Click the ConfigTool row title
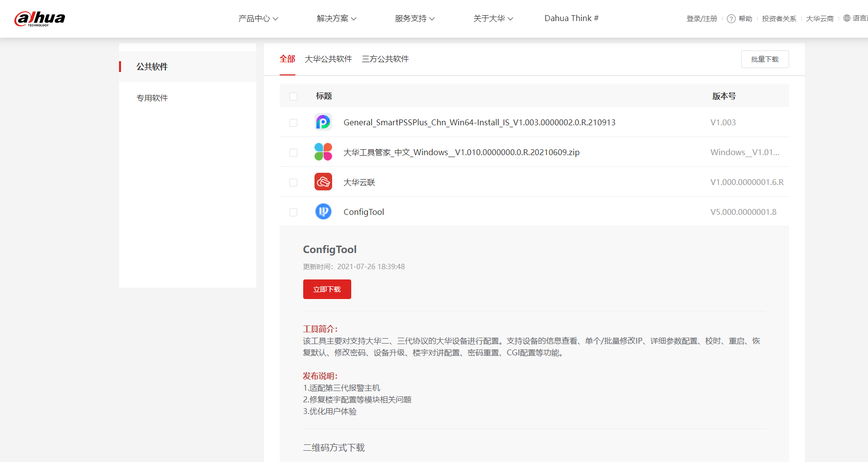 (364, 212)
